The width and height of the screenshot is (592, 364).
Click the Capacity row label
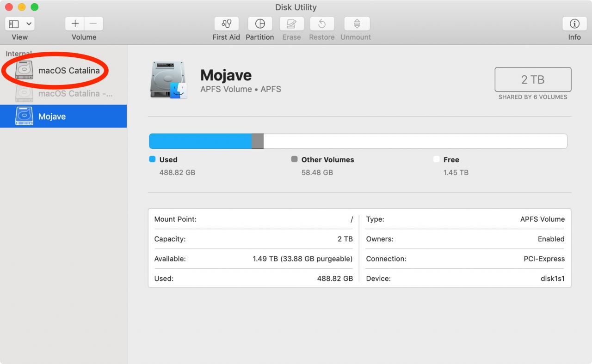[170, 239]
